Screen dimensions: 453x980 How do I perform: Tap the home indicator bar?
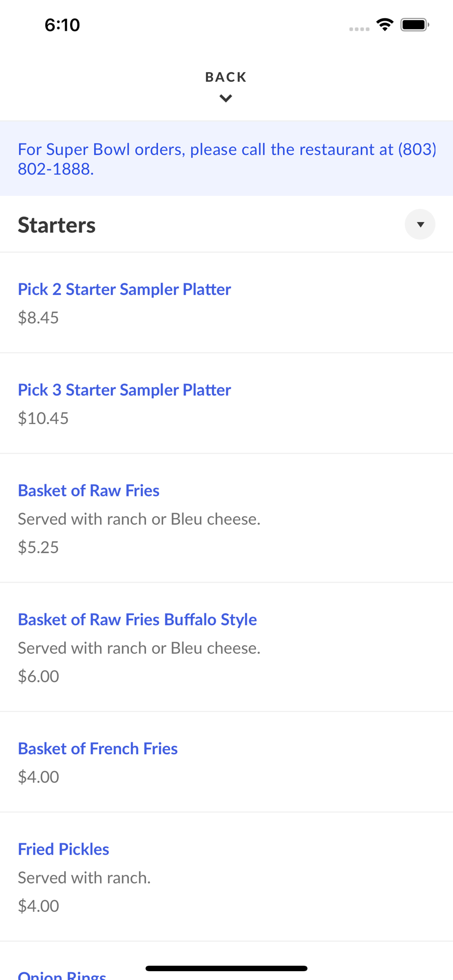tap(226, 968)
